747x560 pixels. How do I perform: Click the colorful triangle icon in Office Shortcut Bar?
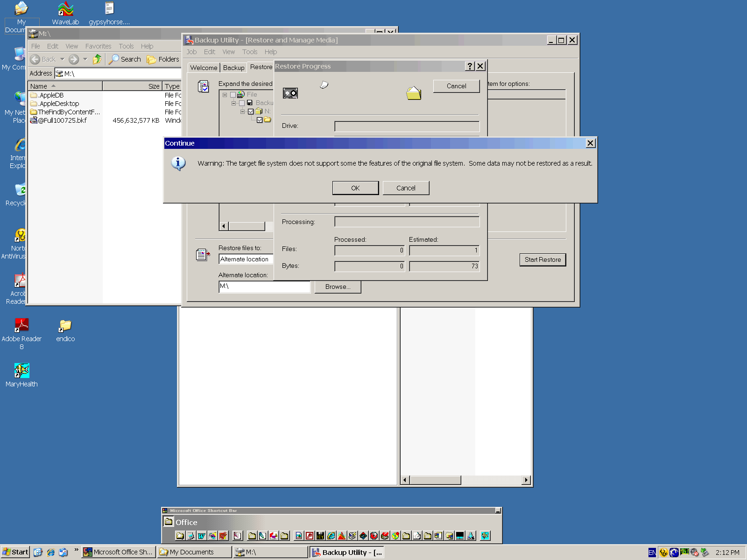[x=342, y=536]
